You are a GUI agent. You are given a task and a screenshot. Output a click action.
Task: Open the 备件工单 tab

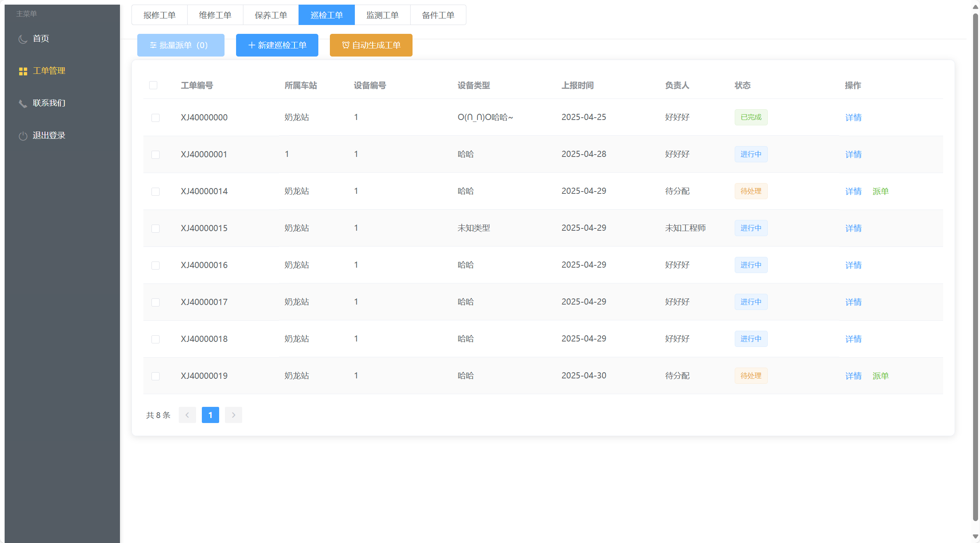click(x=438, y=15)
